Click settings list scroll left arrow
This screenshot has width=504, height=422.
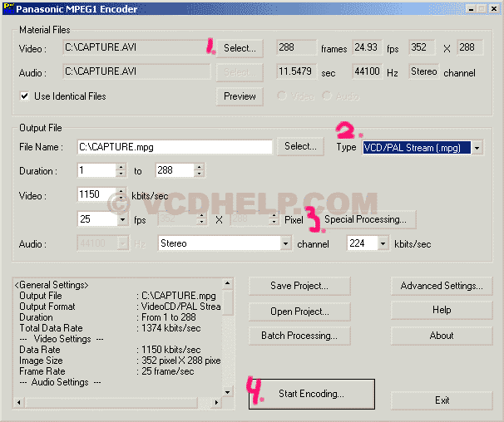(19, 402)
